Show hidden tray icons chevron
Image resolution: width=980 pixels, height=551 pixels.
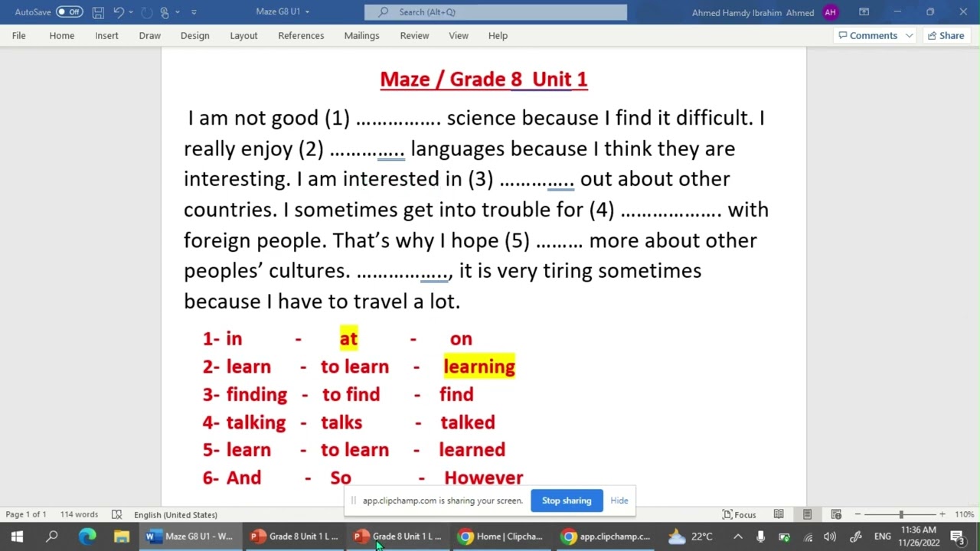point(737,536)
